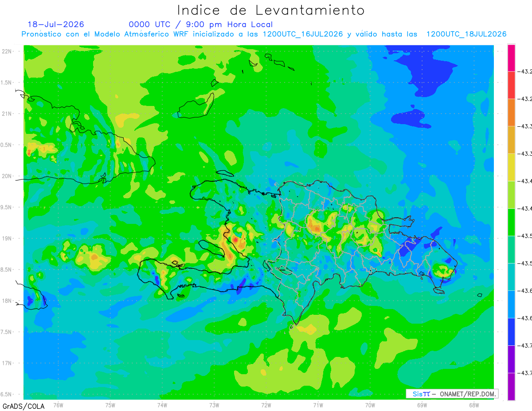
Task: Click the '6.5N' latitude axis label
Action: (7, 394)
